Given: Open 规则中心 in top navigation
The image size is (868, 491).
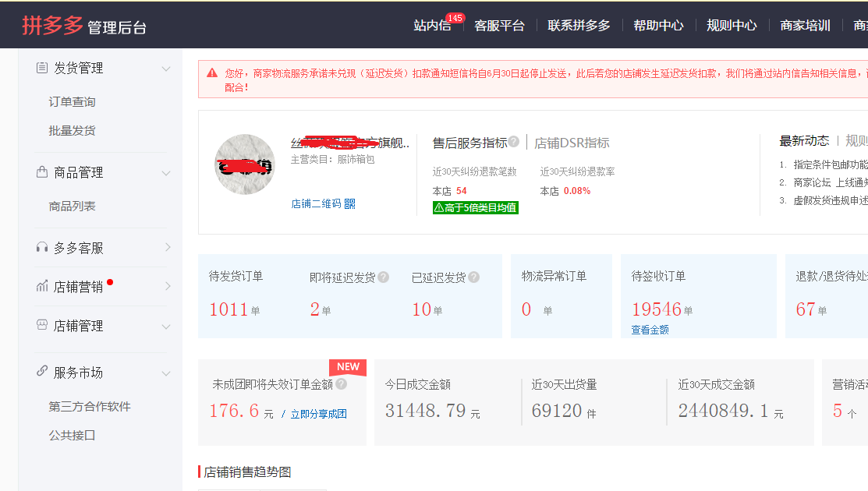Looking at the screenshot, I should click(732, 26).
